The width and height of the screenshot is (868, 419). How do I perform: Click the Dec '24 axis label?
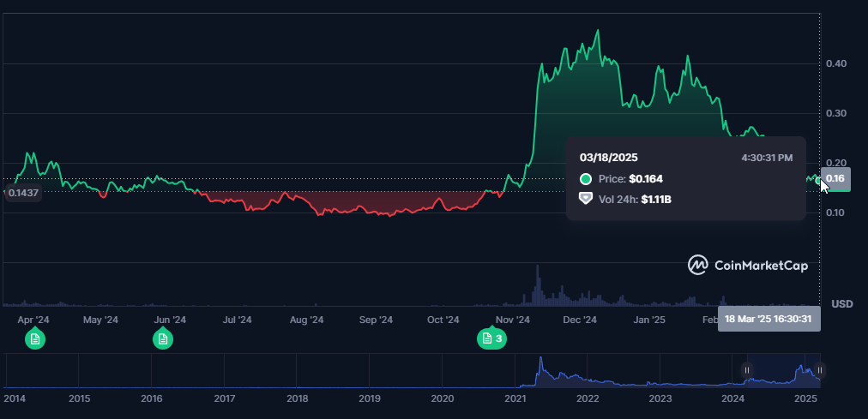[580, 320]
